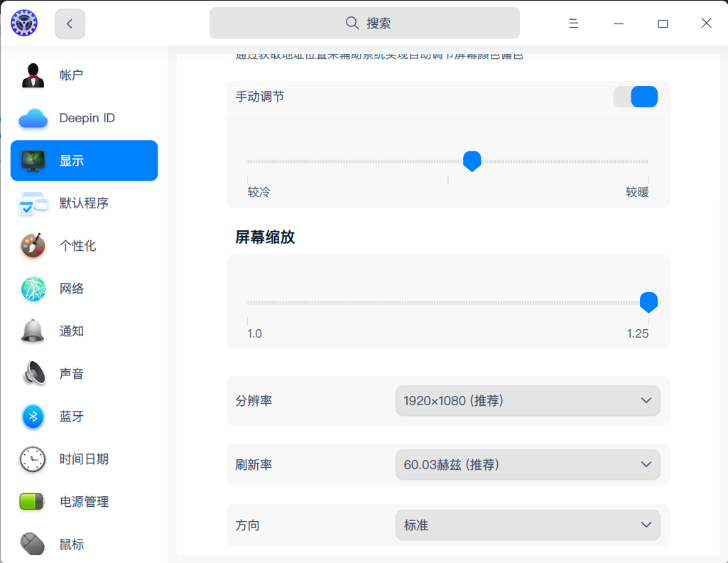Open the 刷新率 refresh rate dropdown
The width and height of the screenshot is (728, 563).
click(x=528, y=464)
